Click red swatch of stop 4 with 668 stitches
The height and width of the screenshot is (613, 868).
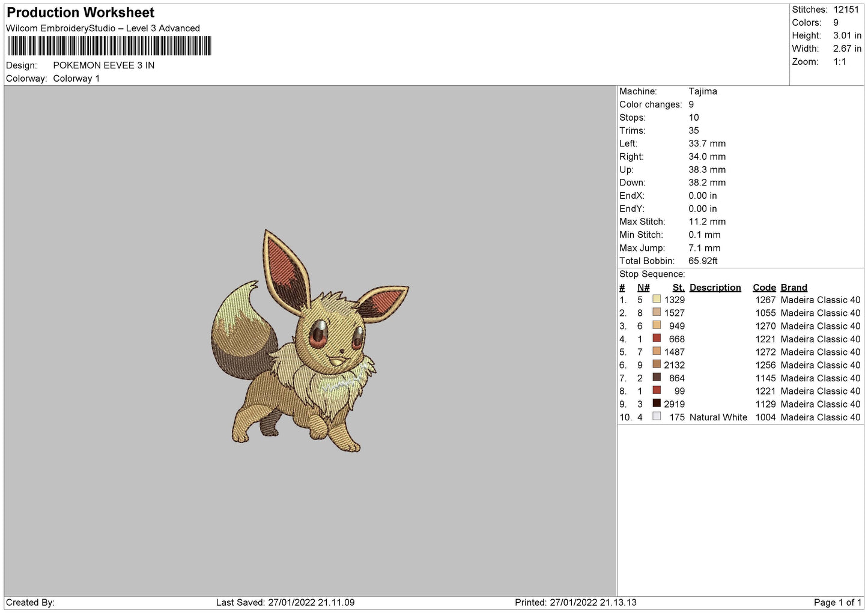click(657, 339)
